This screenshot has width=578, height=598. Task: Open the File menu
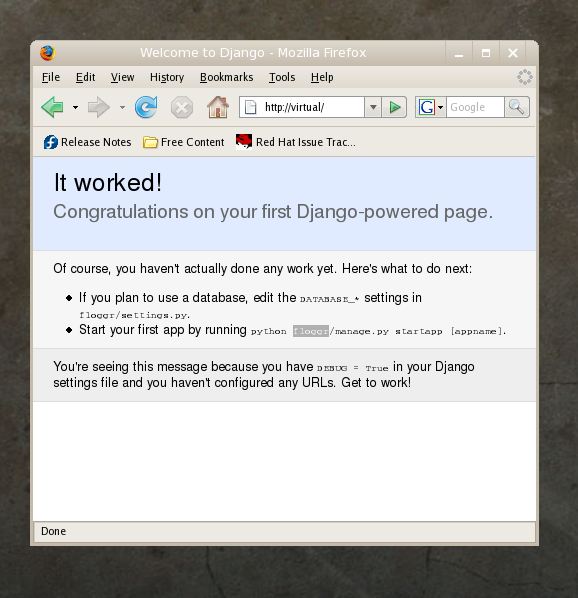point(51,77)
